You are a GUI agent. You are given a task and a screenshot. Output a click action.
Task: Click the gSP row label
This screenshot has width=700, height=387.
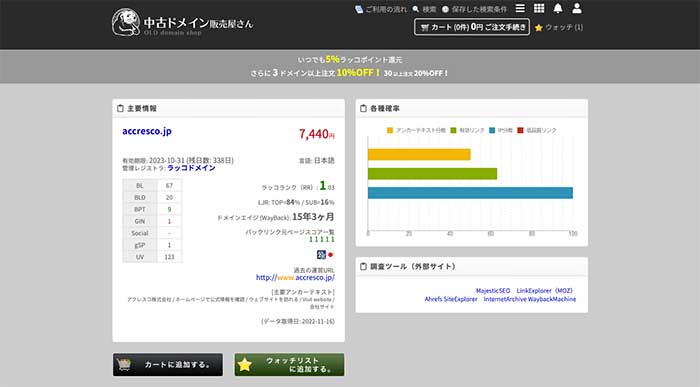pos(140,245)
